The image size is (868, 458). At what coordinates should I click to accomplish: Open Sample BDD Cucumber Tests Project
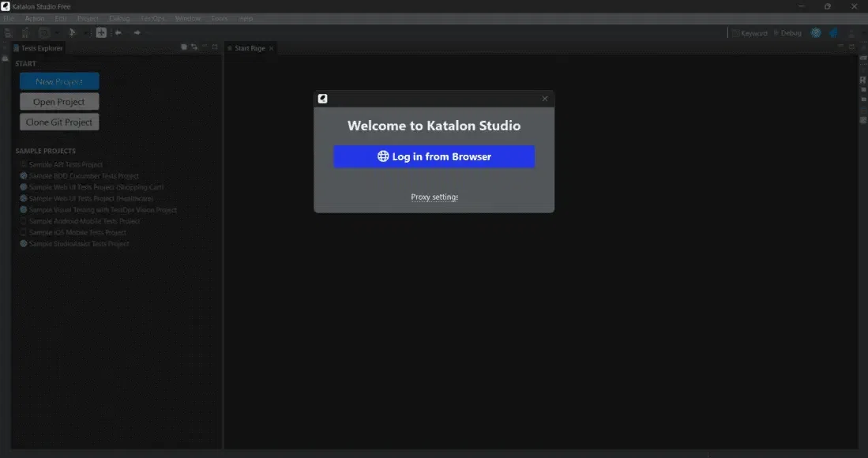(84, 176)
